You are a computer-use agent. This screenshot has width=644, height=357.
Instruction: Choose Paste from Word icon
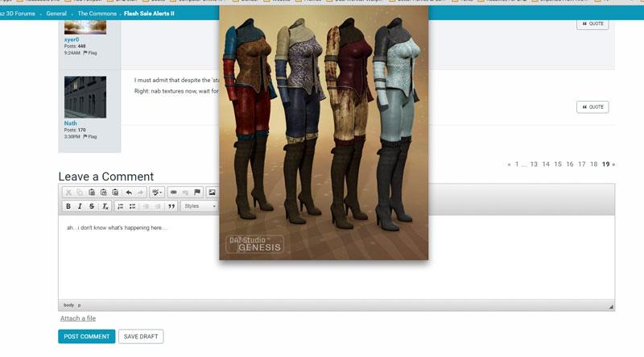[115, 193]
